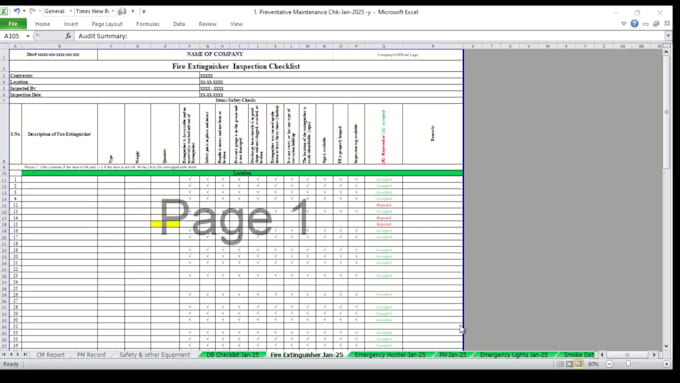The width and height of the screenshot is (680, 383).
Task: Select the PM Record sheet tab
Action: 91,355
